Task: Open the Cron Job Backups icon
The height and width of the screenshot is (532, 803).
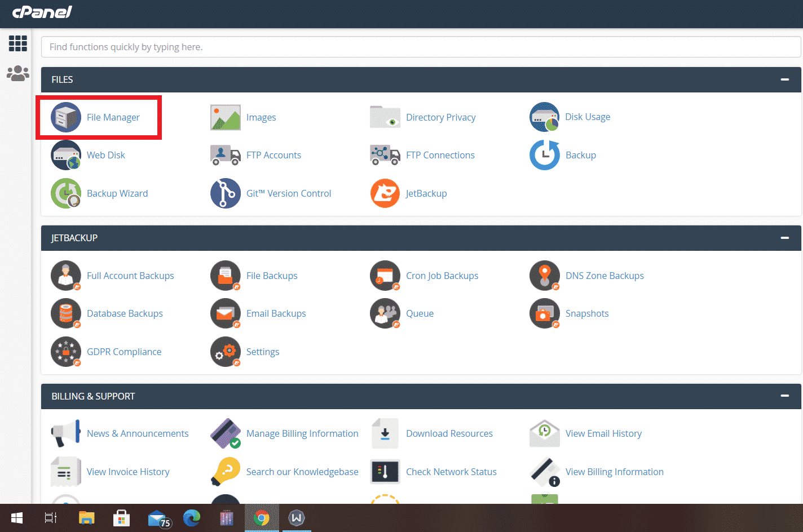Action: tap(385, 276)
